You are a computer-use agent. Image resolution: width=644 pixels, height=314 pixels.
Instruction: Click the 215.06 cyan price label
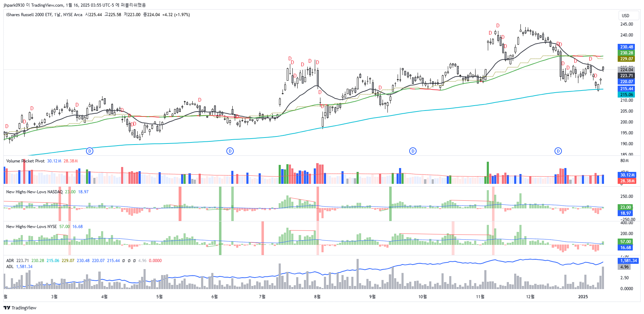(x=626, y=95)
